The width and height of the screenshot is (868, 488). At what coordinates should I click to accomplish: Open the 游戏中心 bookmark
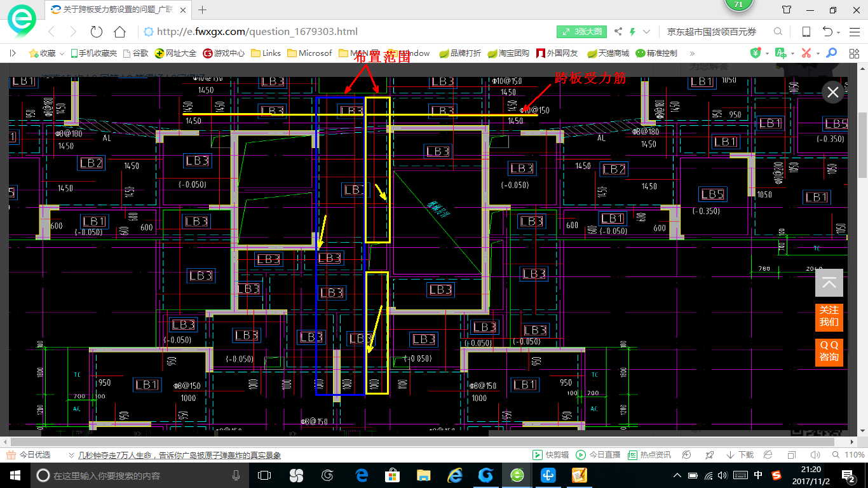tap(224, 53)
